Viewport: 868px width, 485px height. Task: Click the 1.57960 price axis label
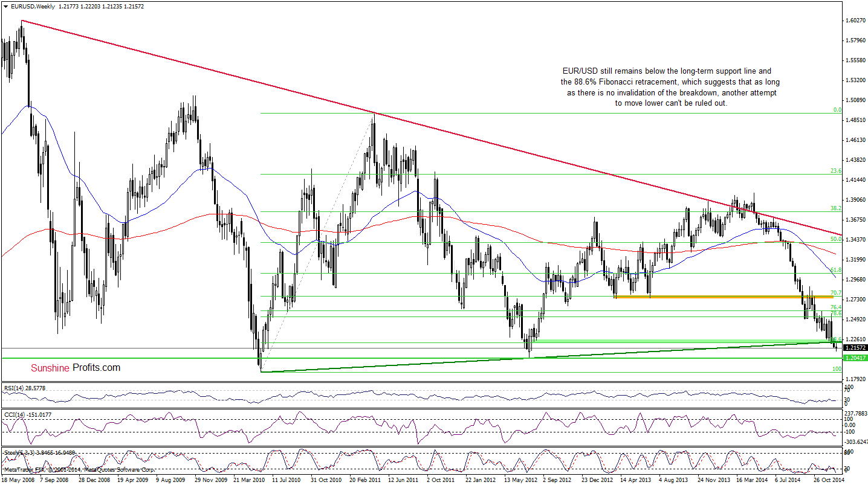[x=855, y=40]
